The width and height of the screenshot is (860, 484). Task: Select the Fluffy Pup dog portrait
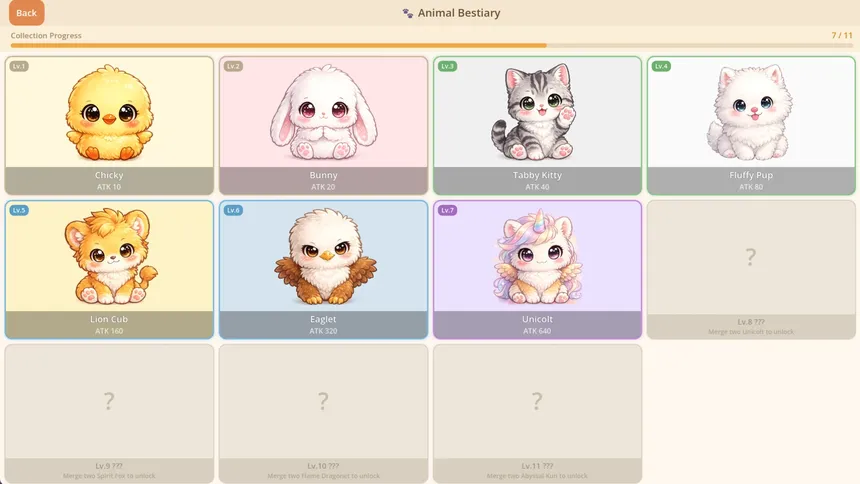[x=751, y=112]
